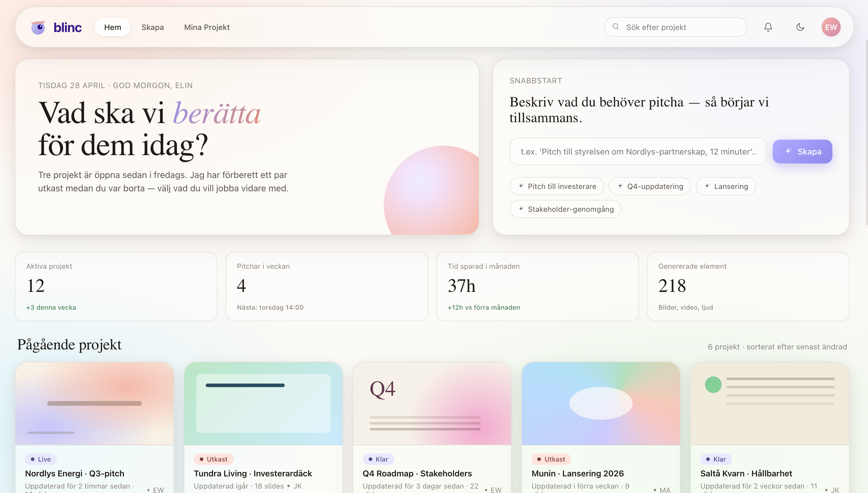Click the Pågående projekt heading
Viewport: 868px width, 493px height.
coord(69,345)
